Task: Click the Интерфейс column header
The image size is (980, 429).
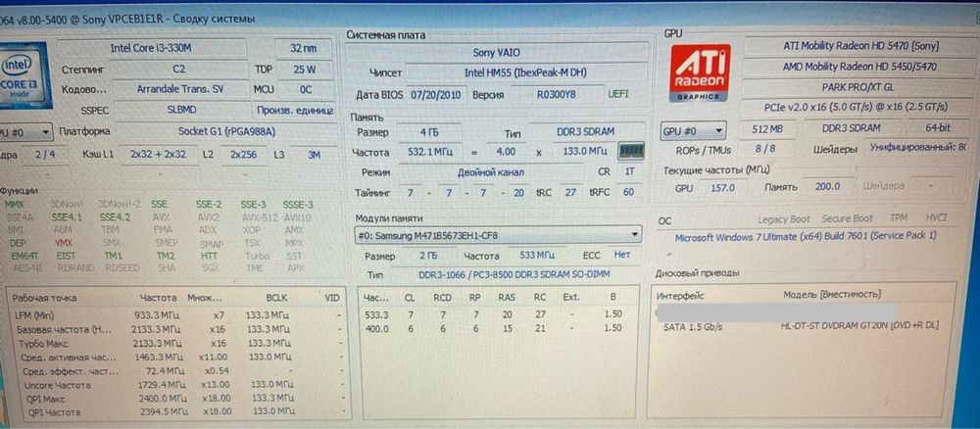Action: (x=679, y=296)
